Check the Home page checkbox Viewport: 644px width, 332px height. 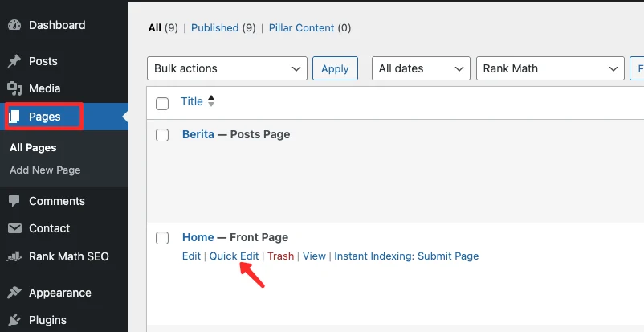point(162,237)
